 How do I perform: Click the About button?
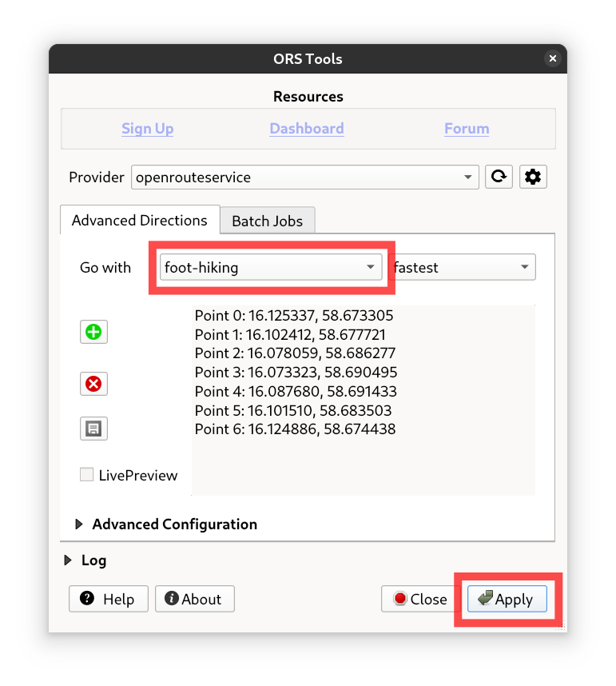click(194, 599)
